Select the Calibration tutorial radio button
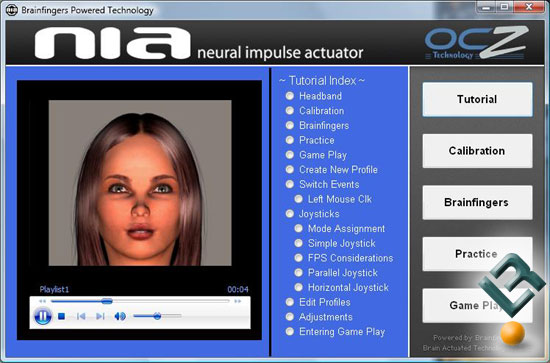This screenshot has width=550, height=363. 290,110
